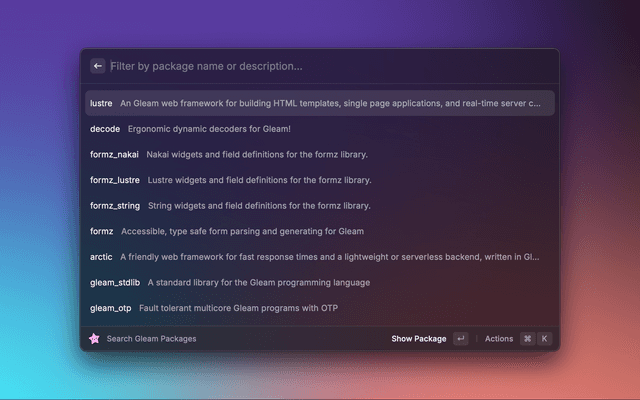Select the lustre package row

click(x=100, y=103)
